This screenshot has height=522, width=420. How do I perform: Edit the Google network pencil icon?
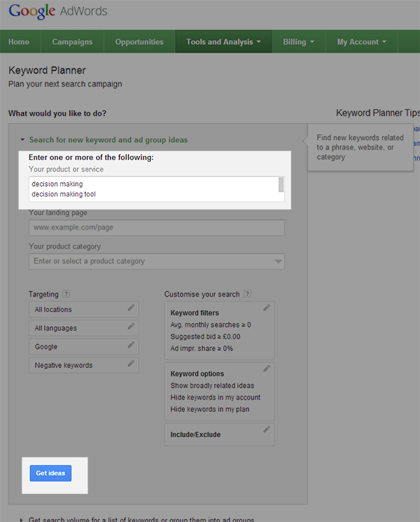[131, 345]
